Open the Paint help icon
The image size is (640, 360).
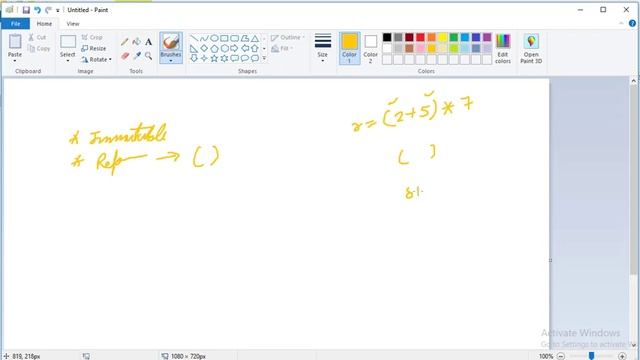632,24
